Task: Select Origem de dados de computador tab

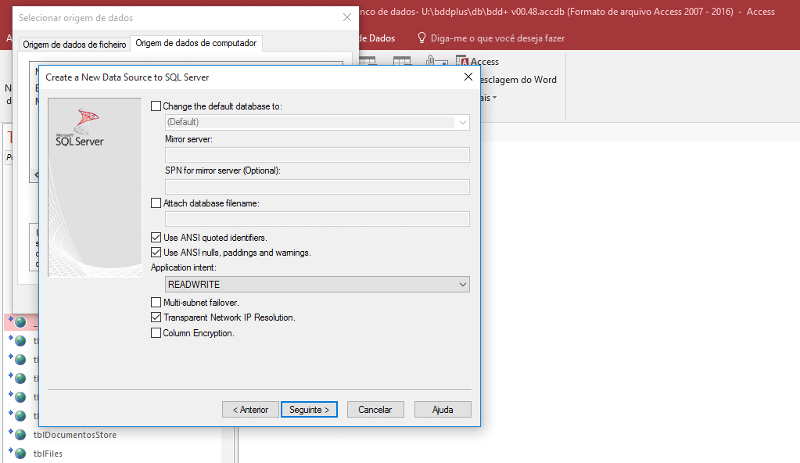Action: [x=196, y=43]
